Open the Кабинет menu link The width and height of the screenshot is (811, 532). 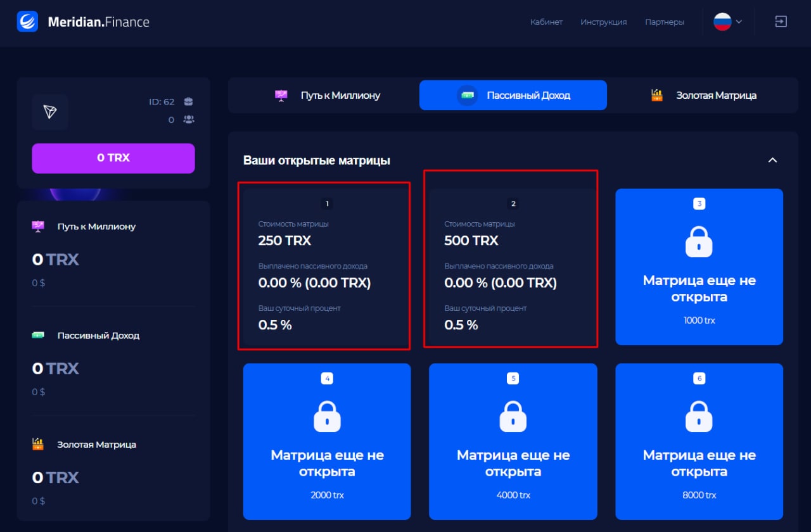pyautogui.click(x=546, y=22)
